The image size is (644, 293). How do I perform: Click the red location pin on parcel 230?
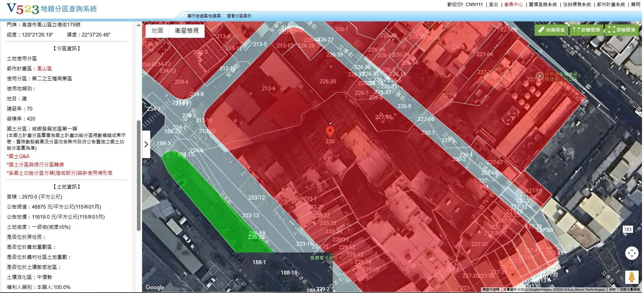click(x=330, y=131)
